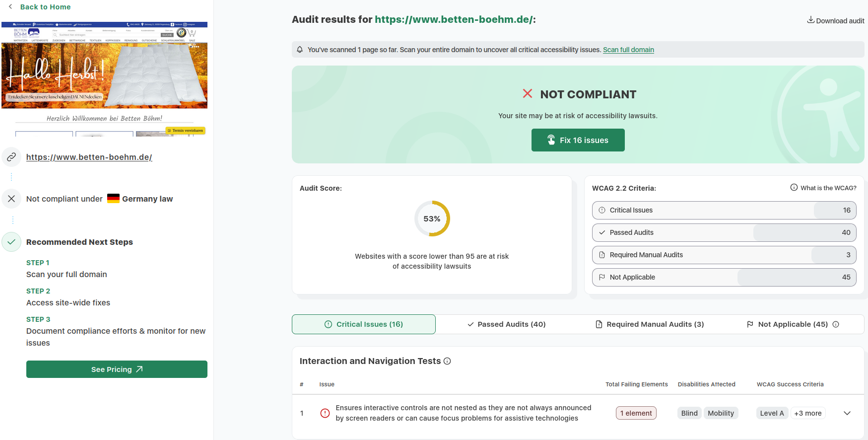Click the Download audit icon
Viewport: 868px width, 440px height.
point(810,20)
